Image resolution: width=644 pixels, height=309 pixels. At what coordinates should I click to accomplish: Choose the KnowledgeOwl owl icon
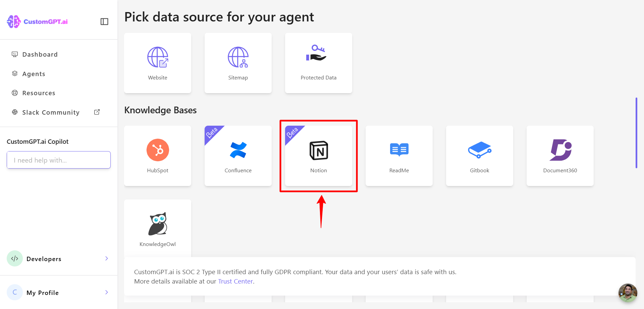point(158,224)
